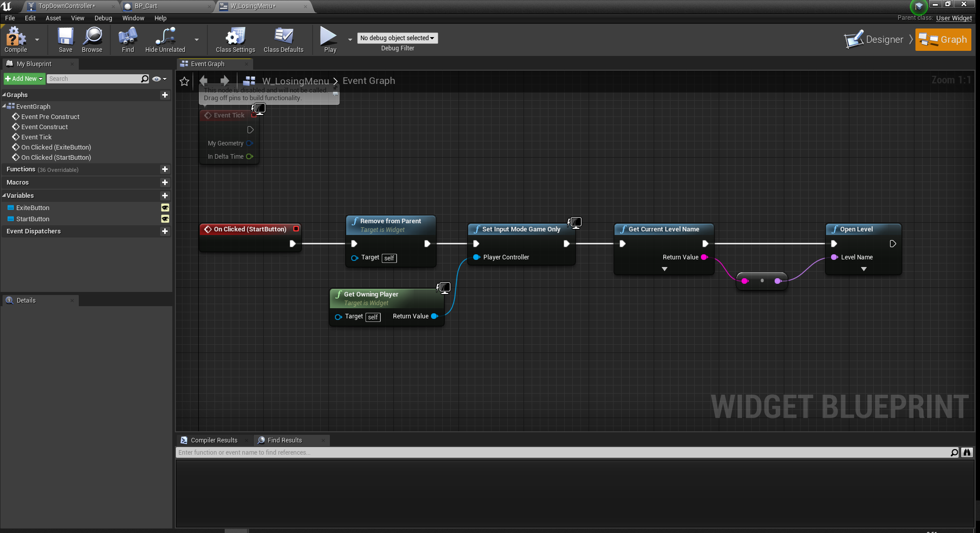Toggle StartButton variable visibility eye
Screen dimensions: 980x533
tap(165, 219)
